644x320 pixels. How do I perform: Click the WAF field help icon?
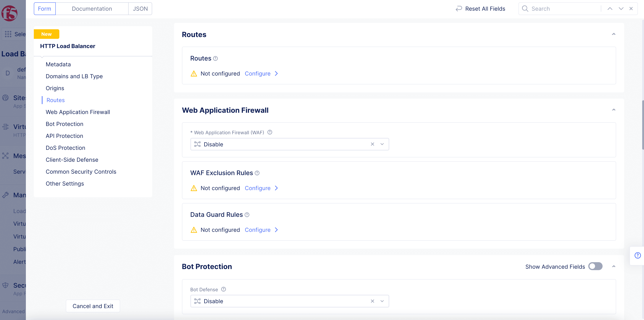[x=270, y=132]
